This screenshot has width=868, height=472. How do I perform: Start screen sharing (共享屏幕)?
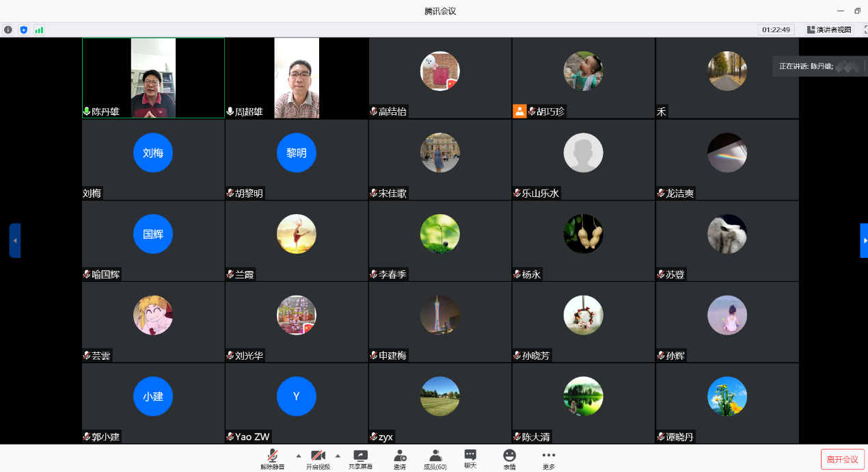(360, 458)
